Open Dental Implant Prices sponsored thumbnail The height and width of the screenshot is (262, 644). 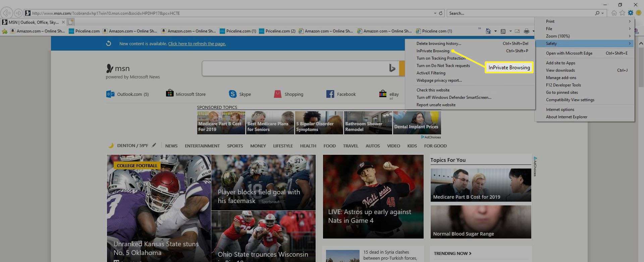click(x=417, y=123)
